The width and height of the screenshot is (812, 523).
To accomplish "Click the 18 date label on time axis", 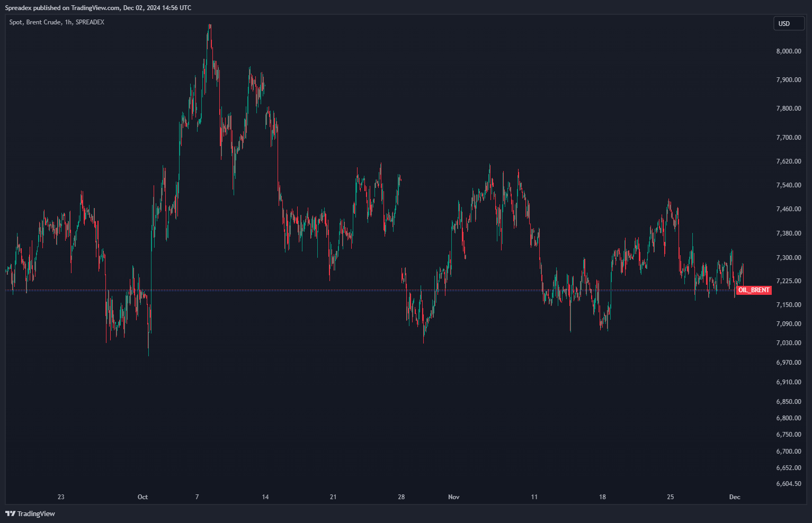I will (x=602, y=497).
